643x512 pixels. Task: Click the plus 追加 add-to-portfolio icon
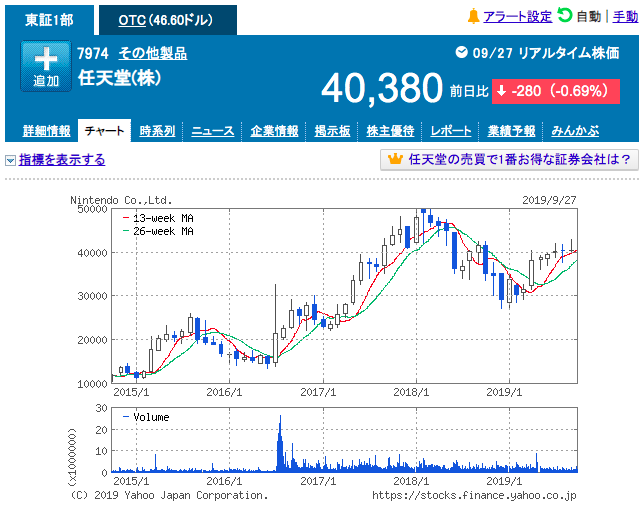[x=46, y=66]
